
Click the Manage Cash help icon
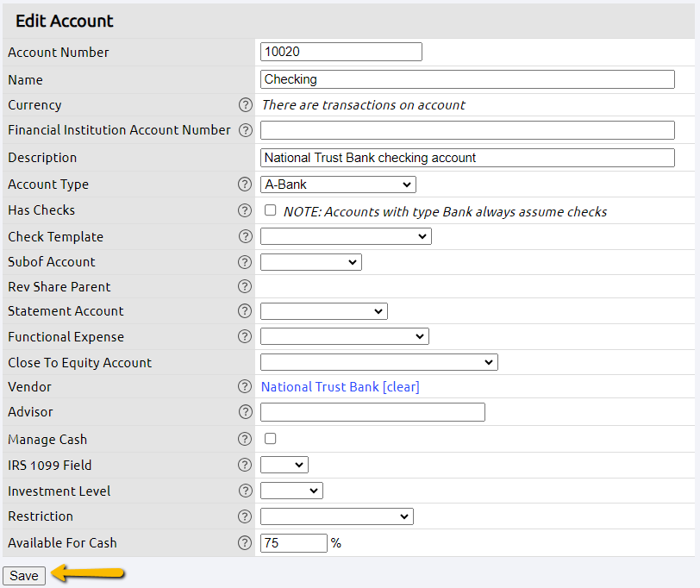(x=246, y=440)
